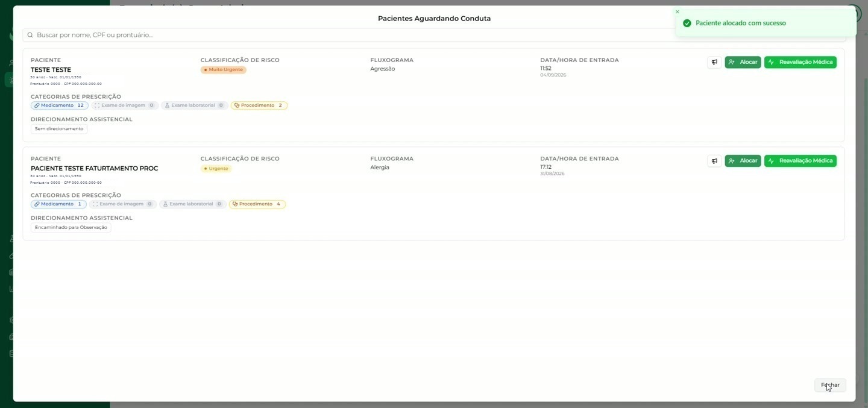Image resolution: width=868 pixels, height=408 pixels.
Task: Dismiss the success toast with its X
Action: tap(677, 12)
